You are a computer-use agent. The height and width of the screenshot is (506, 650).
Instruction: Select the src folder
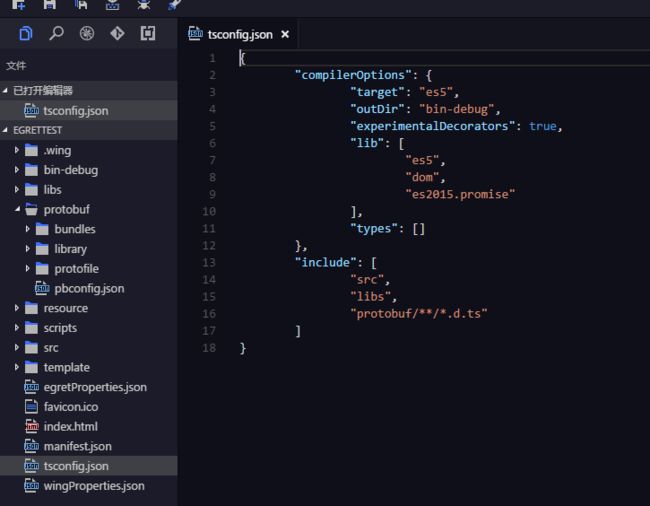[89, 347]
